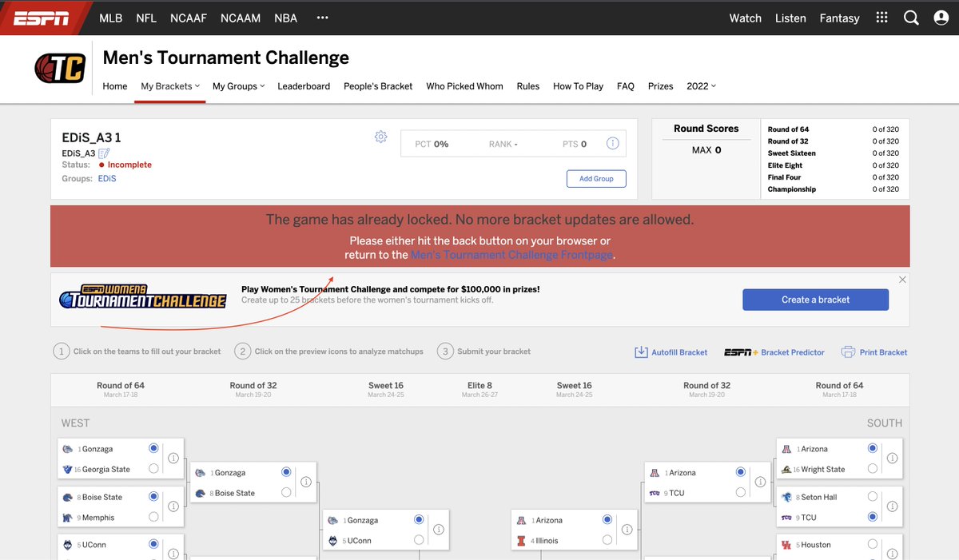Select Wright State radio button

point(873,469)
